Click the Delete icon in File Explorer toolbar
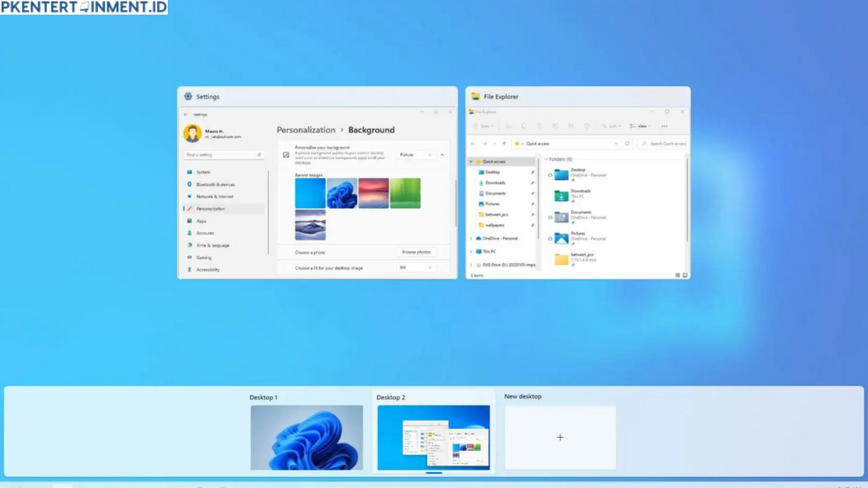This screenshot has width=868, height=488. coord(588,125)
